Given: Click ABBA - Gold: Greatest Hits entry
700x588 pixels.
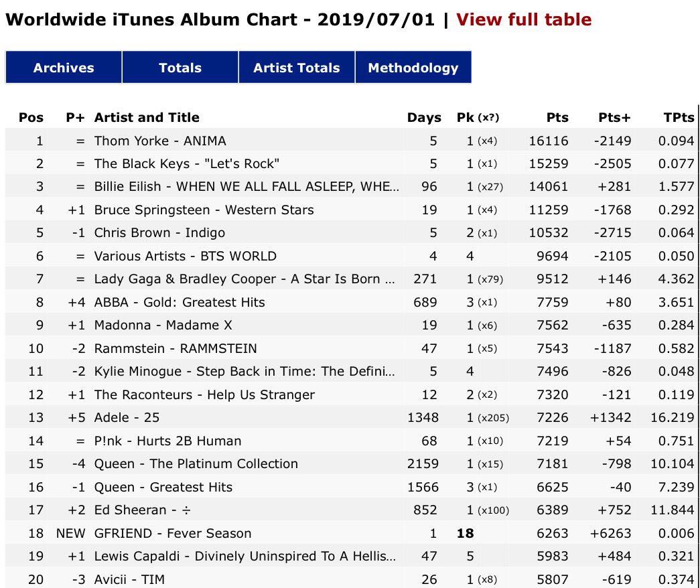Looking at the screenshot, I should [180, 302].
